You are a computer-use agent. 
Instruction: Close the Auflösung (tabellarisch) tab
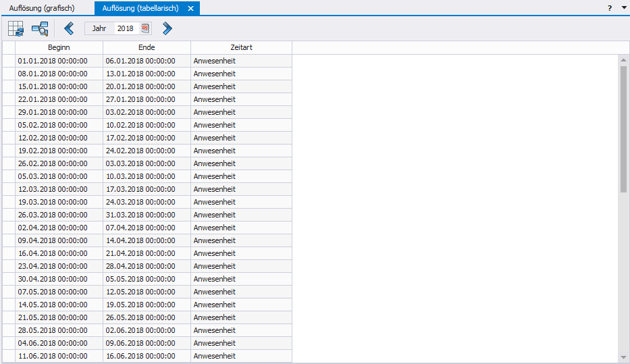tap(190, 8)
